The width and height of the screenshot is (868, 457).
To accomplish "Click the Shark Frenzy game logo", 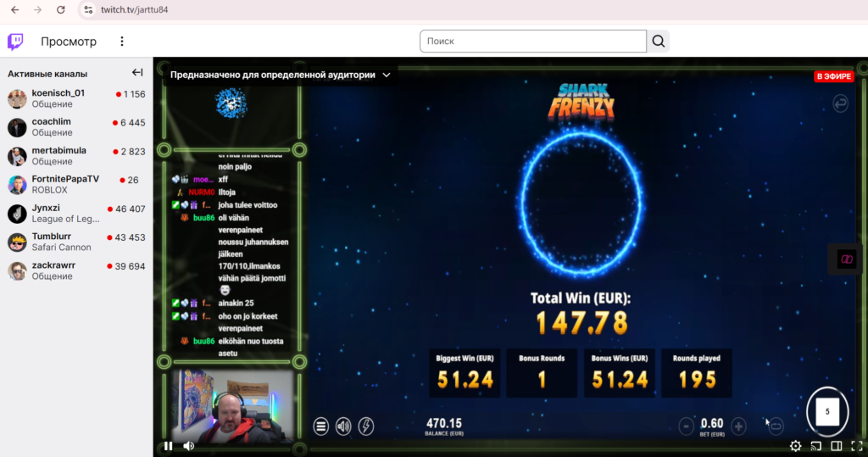I will 581,102.
